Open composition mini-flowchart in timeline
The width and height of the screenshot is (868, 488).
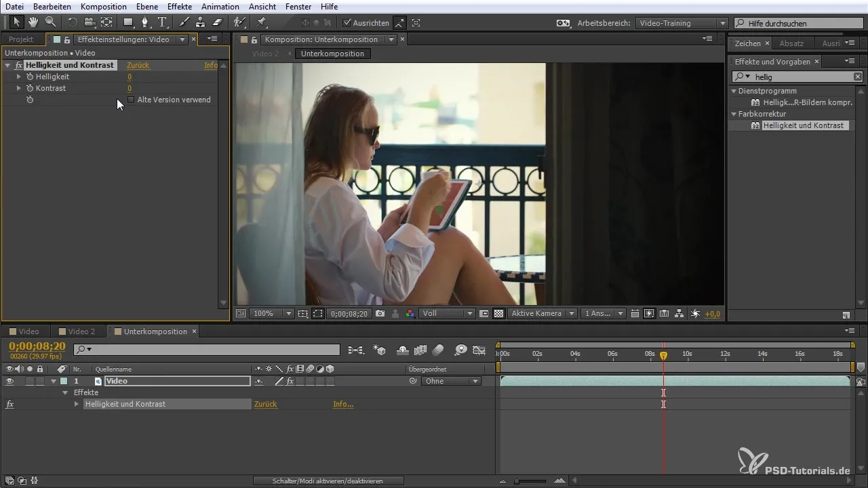click(x=356, y=350)
